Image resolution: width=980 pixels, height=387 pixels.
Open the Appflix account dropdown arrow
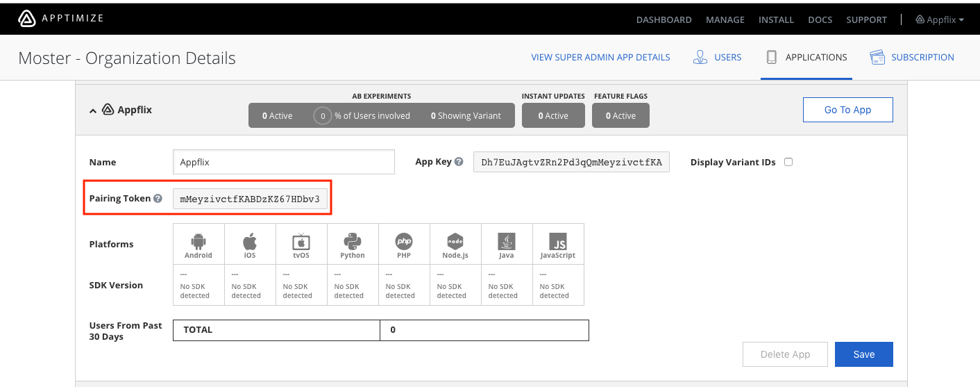[961, 20]
